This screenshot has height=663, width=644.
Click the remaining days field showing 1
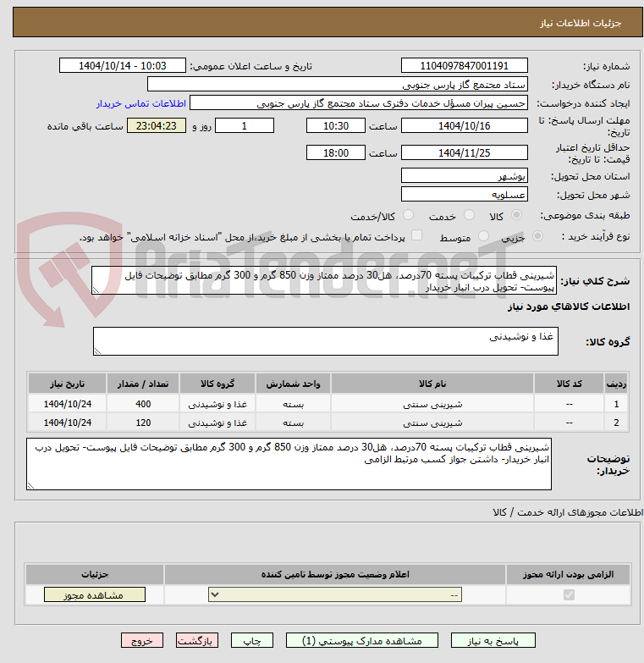click(245, 125)
